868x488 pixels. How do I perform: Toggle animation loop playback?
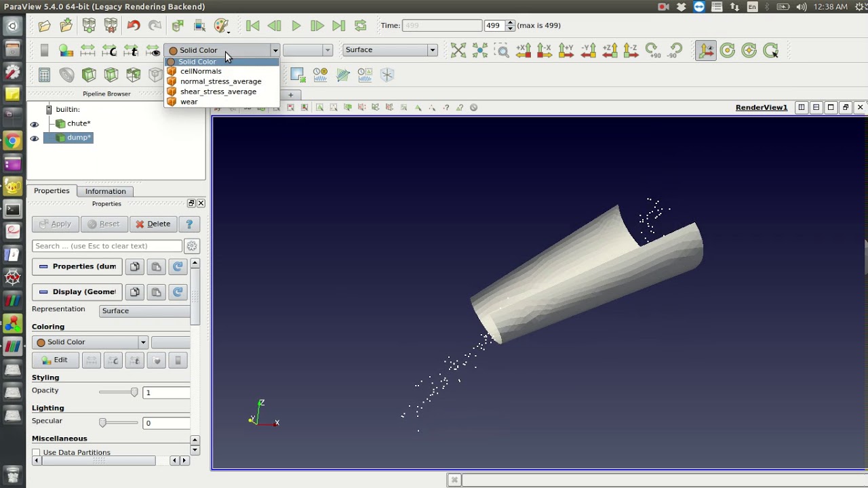click(x=360, y=26)
